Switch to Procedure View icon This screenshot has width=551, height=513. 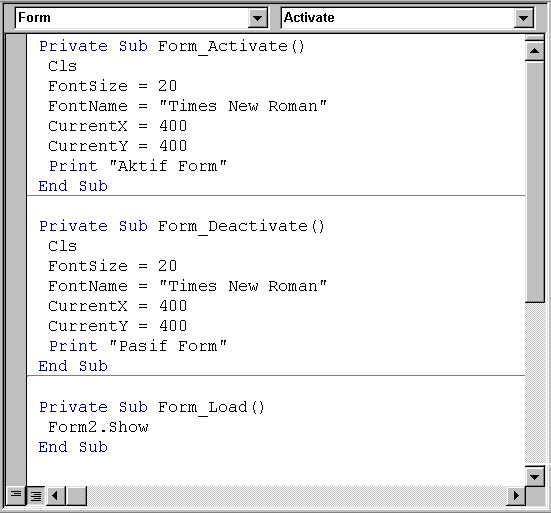16,496
